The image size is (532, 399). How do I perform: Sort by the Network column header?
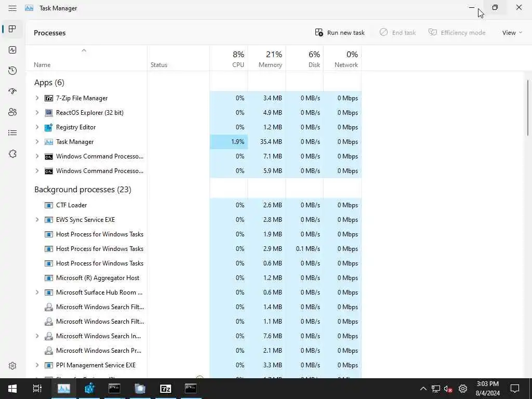(x=343, y=58)
